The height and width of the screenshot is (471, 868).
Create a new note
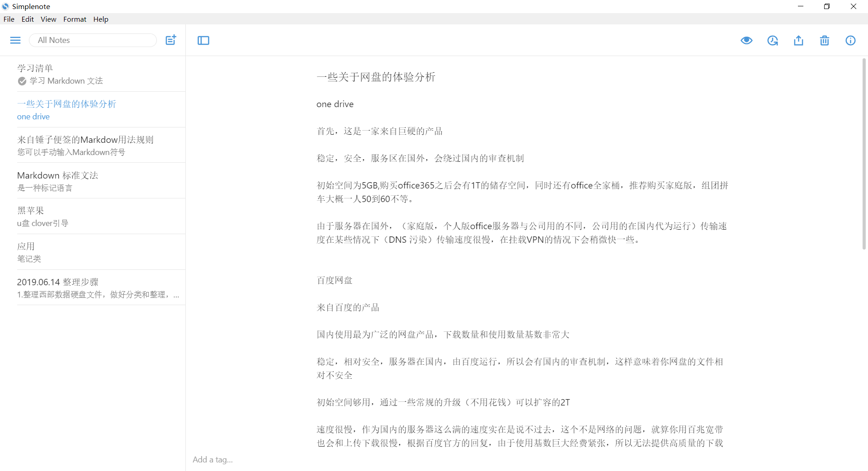[171, 40]
